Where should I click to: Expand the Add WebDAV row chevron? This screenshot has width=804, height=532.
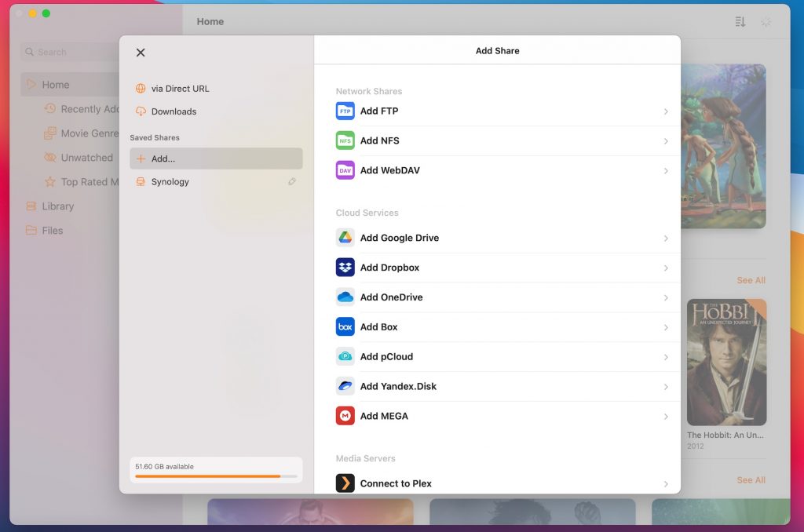click(666, 171)
